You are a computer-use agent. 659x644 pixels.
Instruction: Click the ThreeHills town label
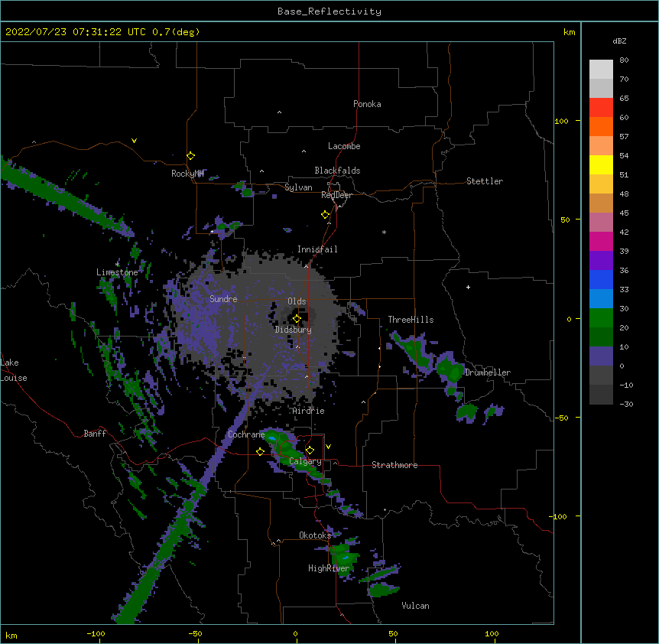411,320
